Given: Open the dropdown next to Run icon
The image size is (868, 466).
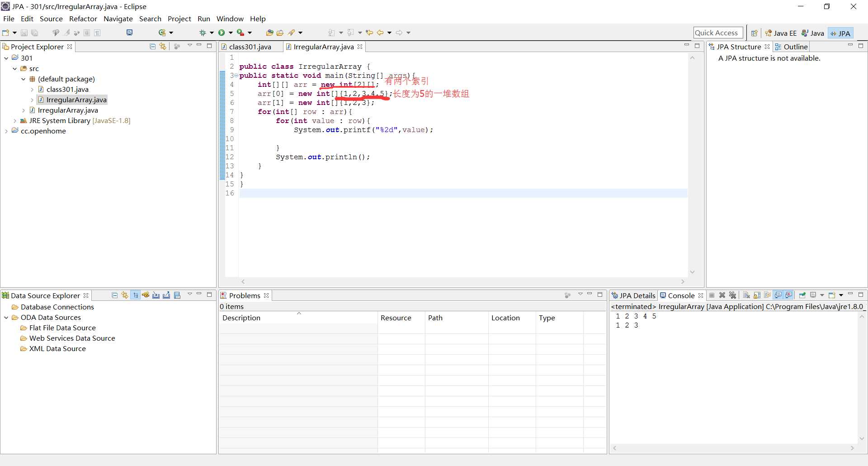Looking at the screenshot, I should 231,33.
